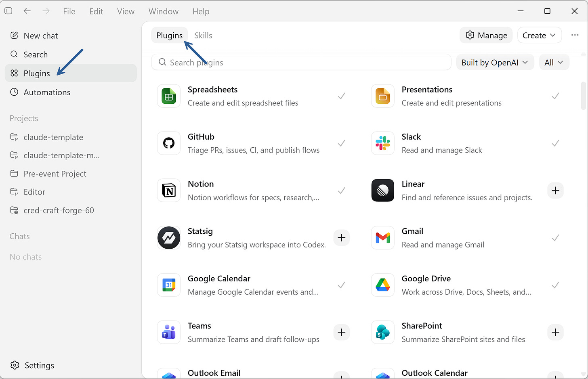588x379 pixels.
Task: Click the plugin list vertical scrollbar
Action: pos(583,96)
